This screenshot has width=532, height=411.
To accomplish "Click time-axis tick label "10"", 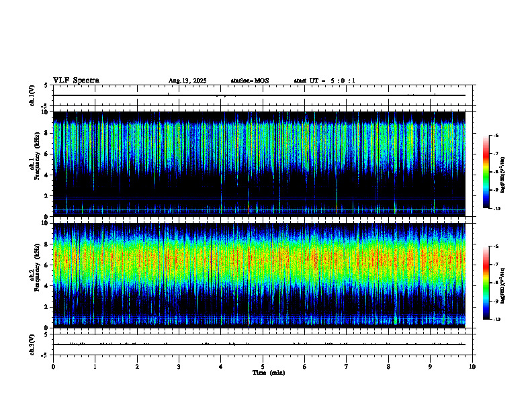I will (472, 367).
